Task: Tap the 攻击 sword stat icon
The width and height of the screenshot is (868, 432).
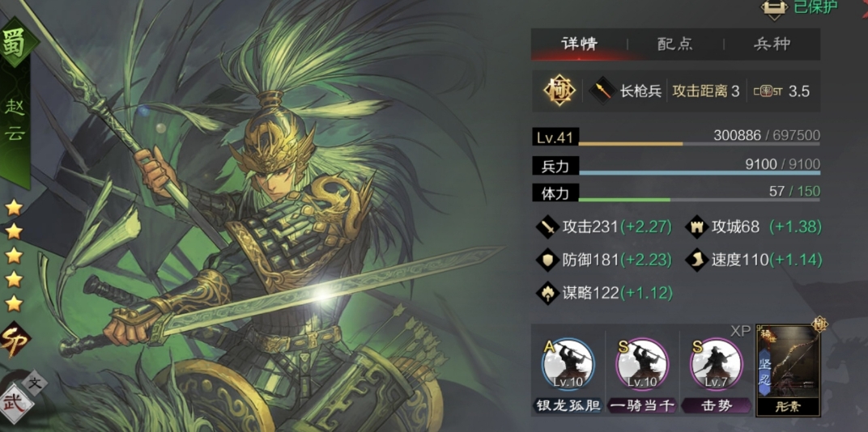Action: [x=548, y=227]
